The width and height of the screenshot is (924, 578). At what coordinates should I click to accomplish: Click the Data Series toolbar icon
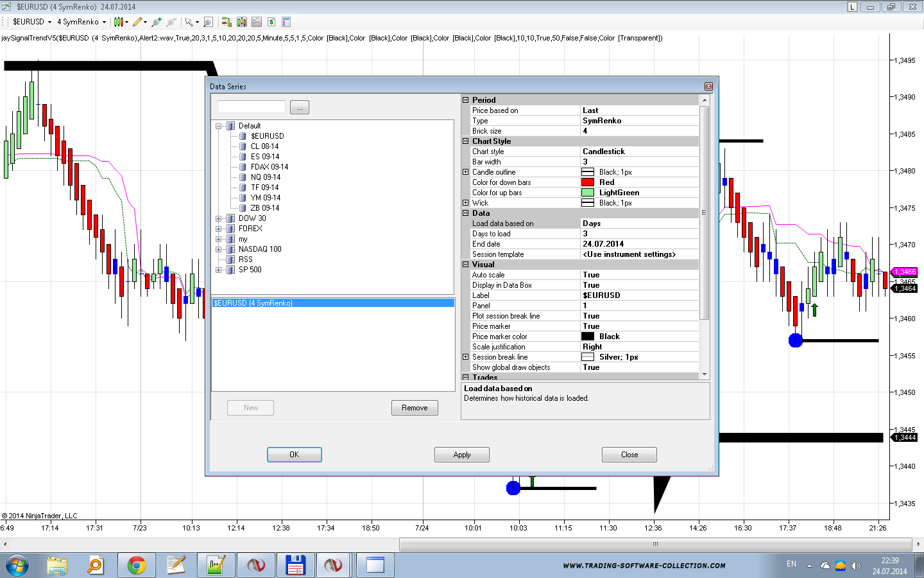tap(242, 22)
